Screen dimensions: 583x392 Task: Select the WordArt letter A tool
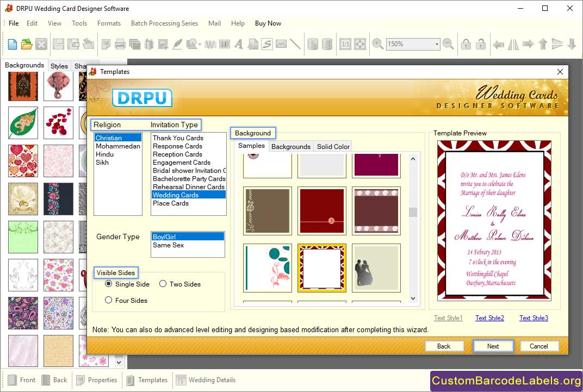[239, 44]
